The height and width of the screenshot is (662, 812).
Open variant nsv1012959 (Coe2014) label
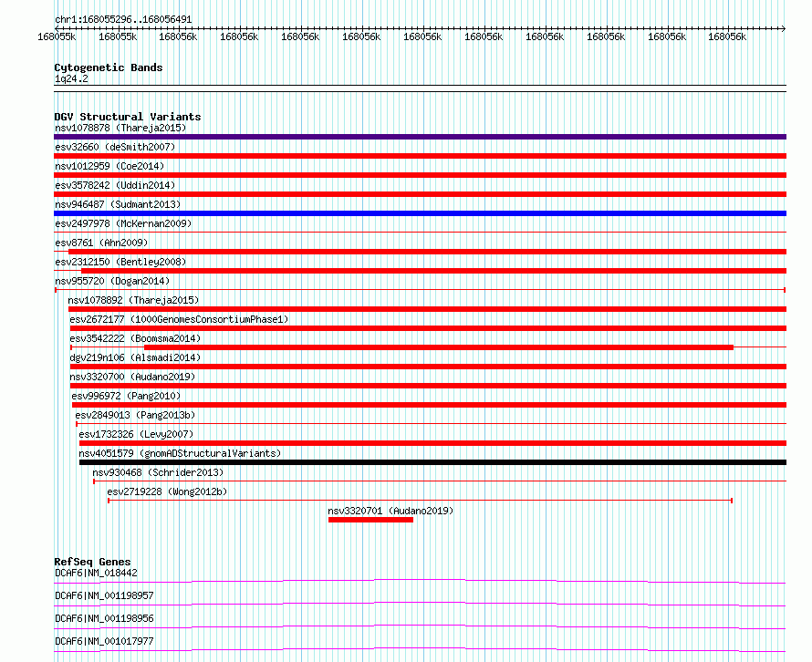click(x=109, y=166)
